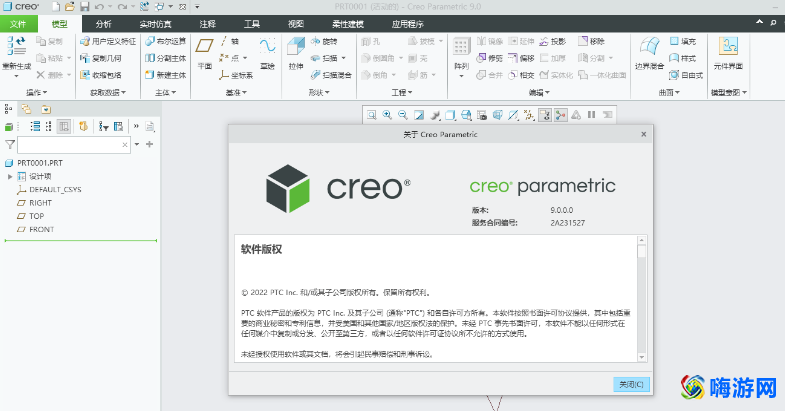Viewport: 785px width, 411px height.
Task: Choose the 投影 project tool
Action: 552,42
